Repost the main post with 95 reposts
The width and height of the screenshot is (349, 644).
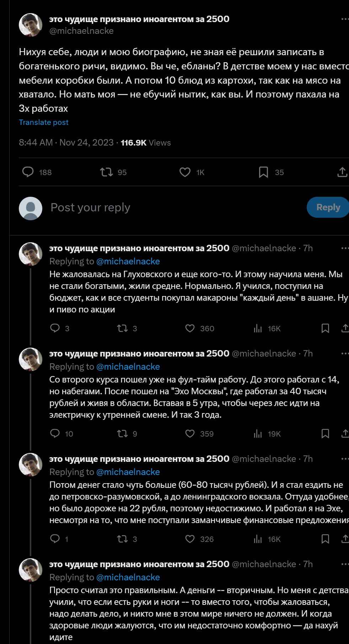pos(106,172)
